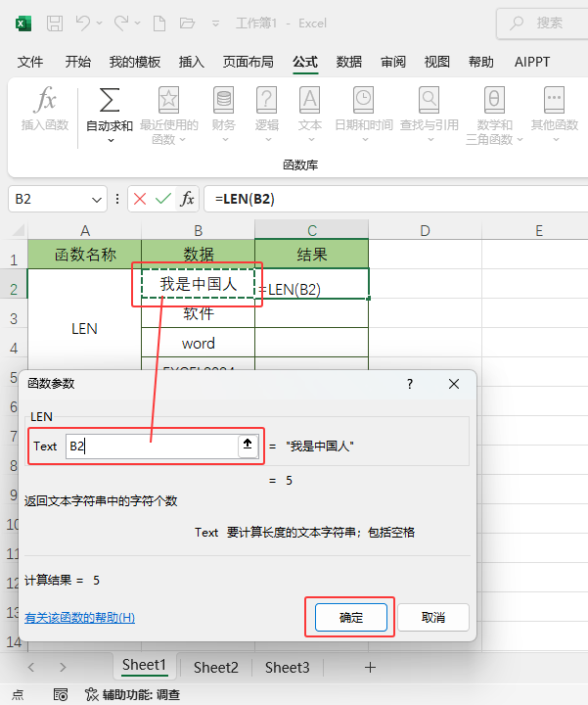Click the cell containing 软件

coord(198,313)
